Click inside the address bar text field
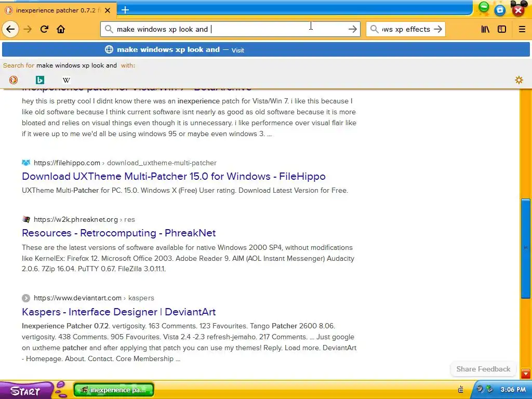This screenshot has width=532, height=399. click(231, 29)
